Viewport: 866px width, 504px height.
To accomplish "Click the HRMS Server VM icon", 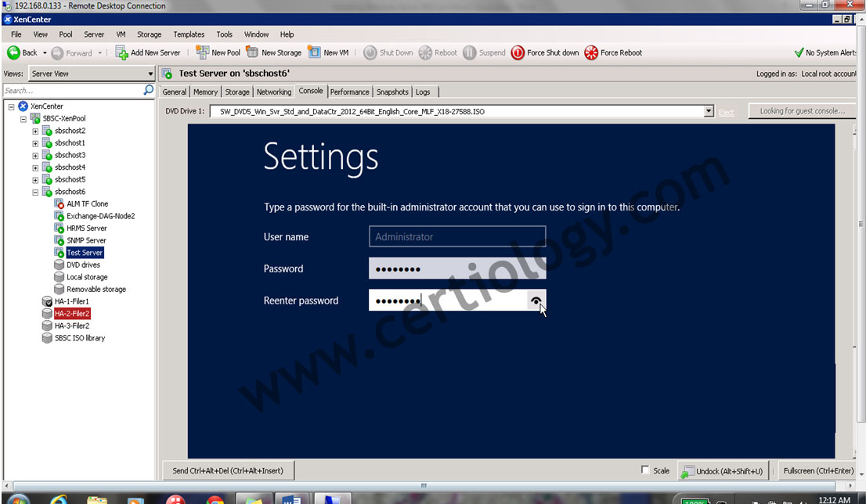I will [x=59, y=228].
